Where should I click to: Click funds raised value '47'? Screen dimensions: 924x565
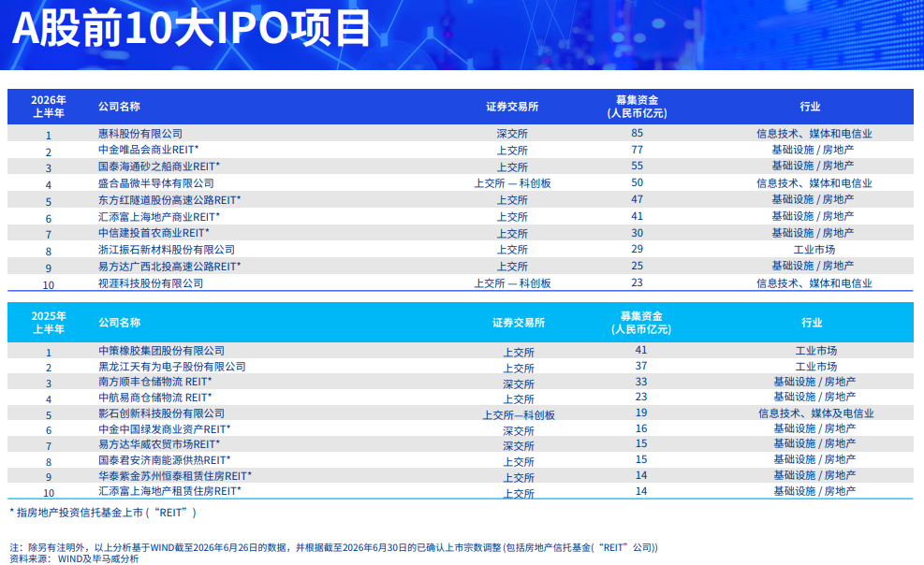coord(637,199)
